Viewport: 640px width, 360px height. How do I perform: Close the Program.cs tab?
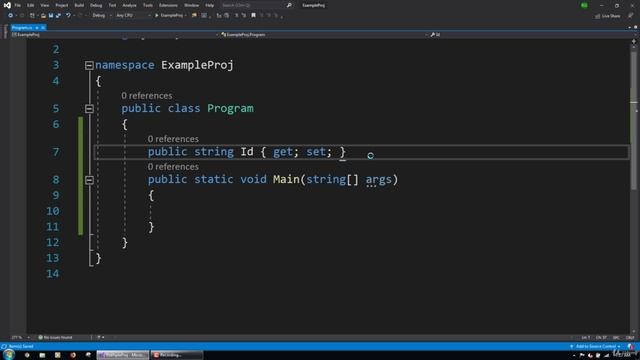pyautogui.click(x=43, y=27)
